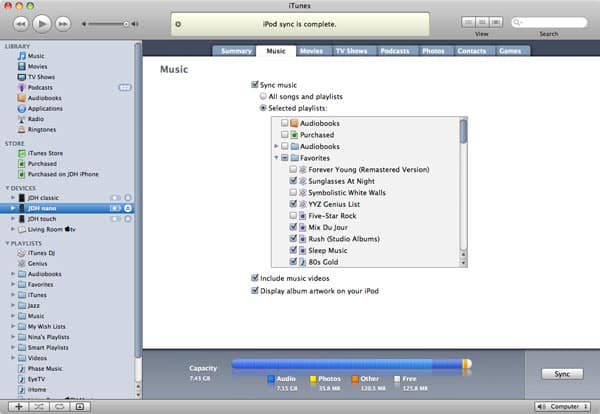Click the Play button
The width and height of the screenshot is (600, 414).
pos(42,24)
